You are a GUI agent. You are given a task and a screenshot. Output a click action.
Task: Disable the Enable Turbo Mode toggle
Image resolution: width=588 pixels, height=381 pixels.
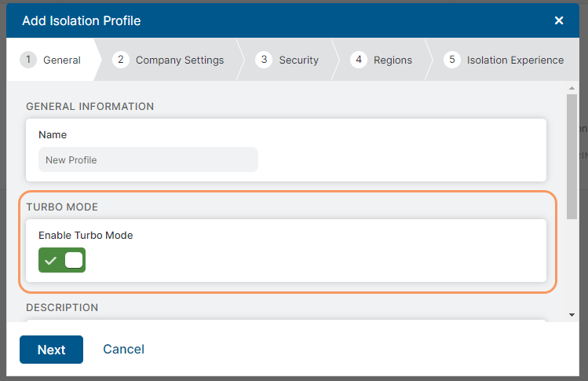[62, 261]
